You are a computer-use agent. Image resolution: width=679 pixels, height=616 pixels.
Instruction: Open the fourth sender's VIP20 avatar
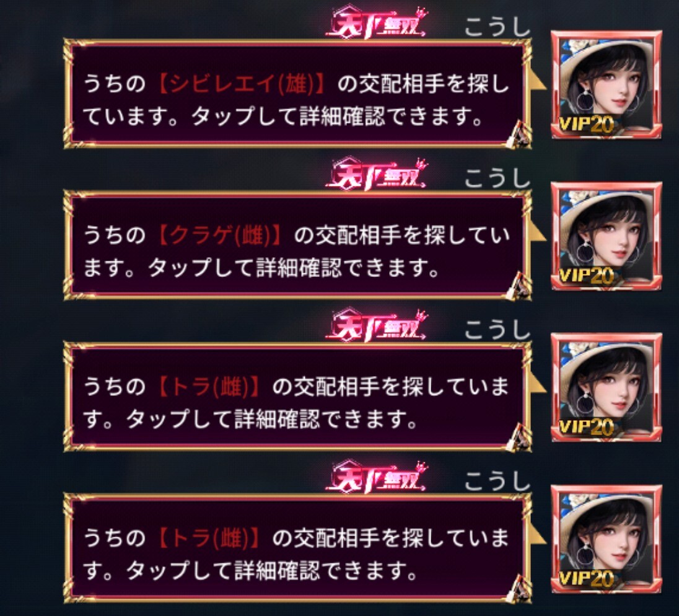607,539
